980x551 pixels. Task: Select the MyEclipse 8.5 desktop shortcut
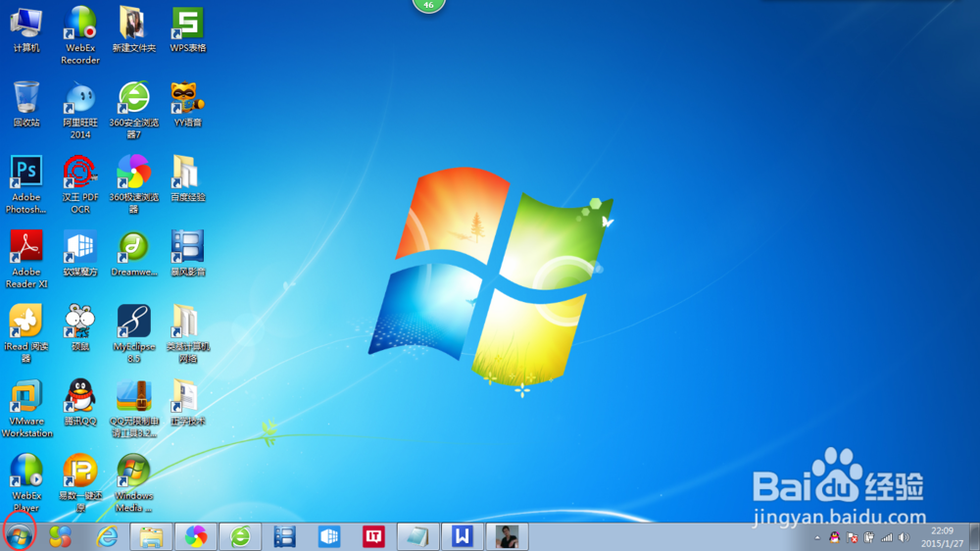pos(133,334)
